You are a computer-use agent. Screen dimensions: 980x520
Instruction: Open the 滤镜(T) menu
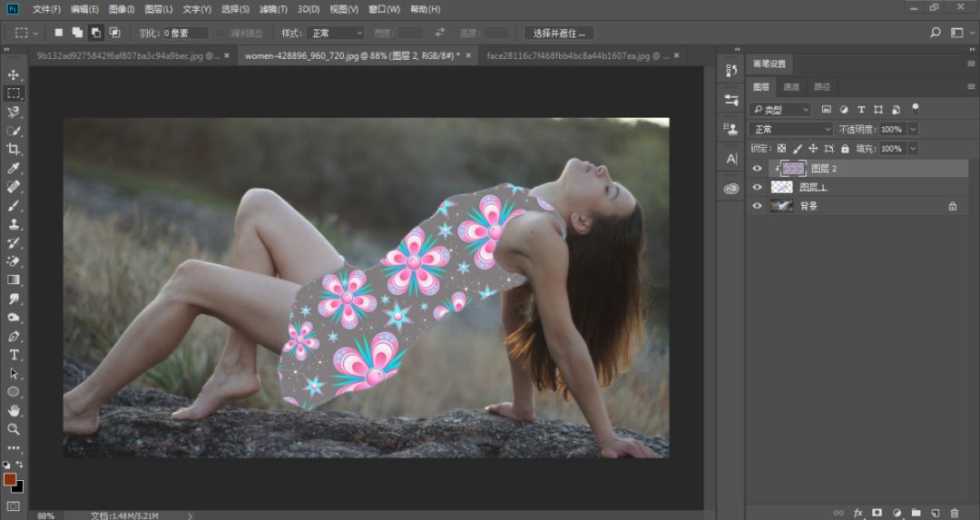[273, 9]
